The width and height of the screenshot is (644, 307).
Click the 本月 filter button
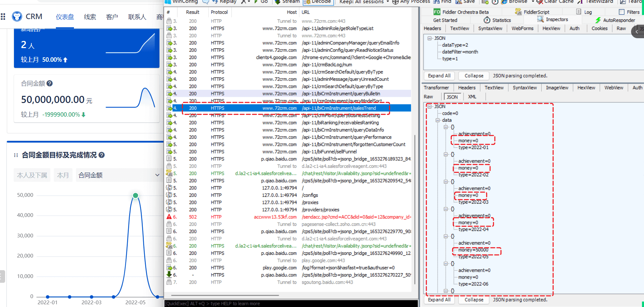pyautogui.click(x=63, y=175)
